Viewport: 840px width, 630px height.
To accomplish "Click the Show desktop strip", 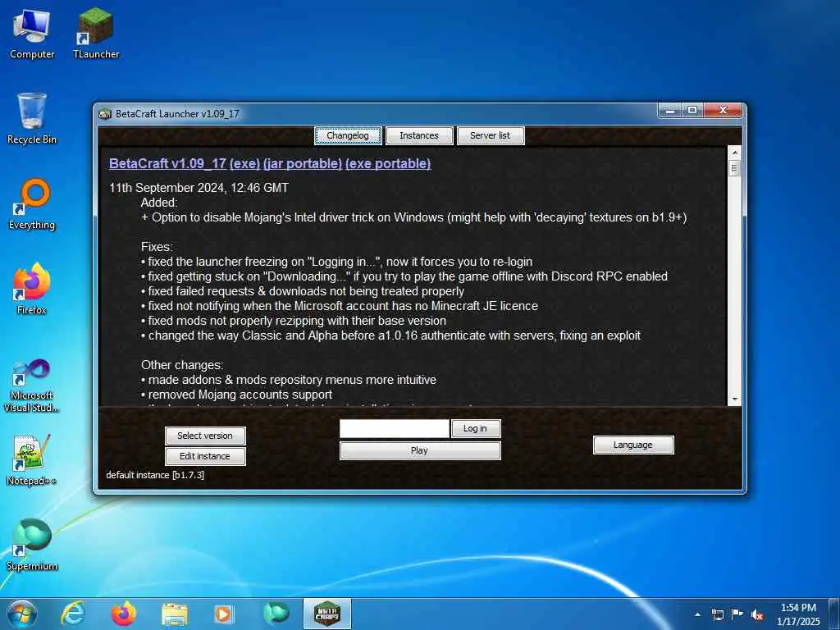I will click(834, 614).
